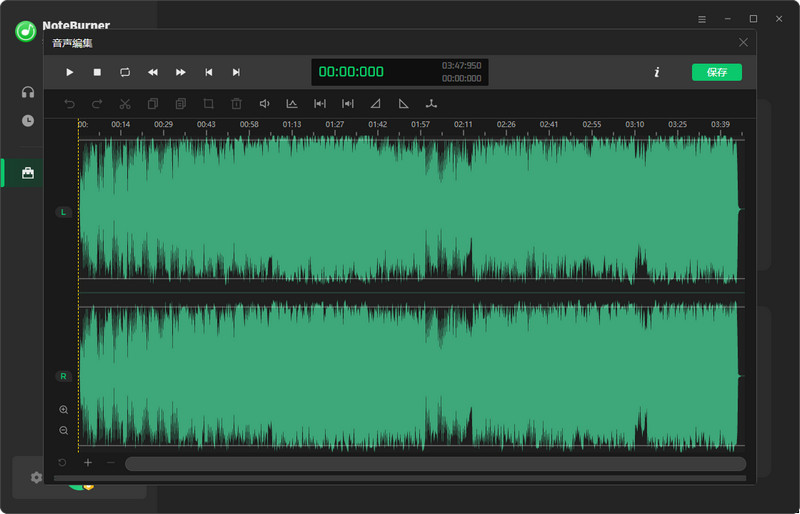Image resolution: width=800 pixels, height=514 pixels.
Task: Toggle loop playback
Action: tap(125, 72)
